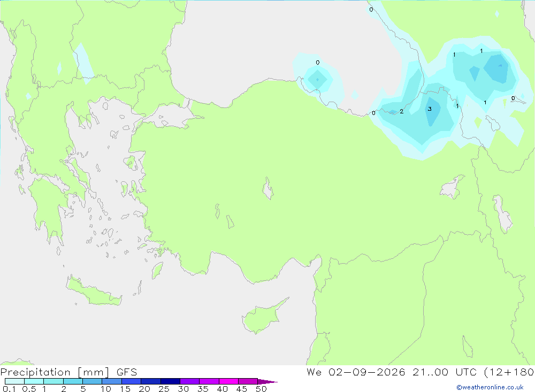535x392 pixels.
Task: Select the island of Cyprus on the map
Action: pyautogui.click(x=263, y=317)
